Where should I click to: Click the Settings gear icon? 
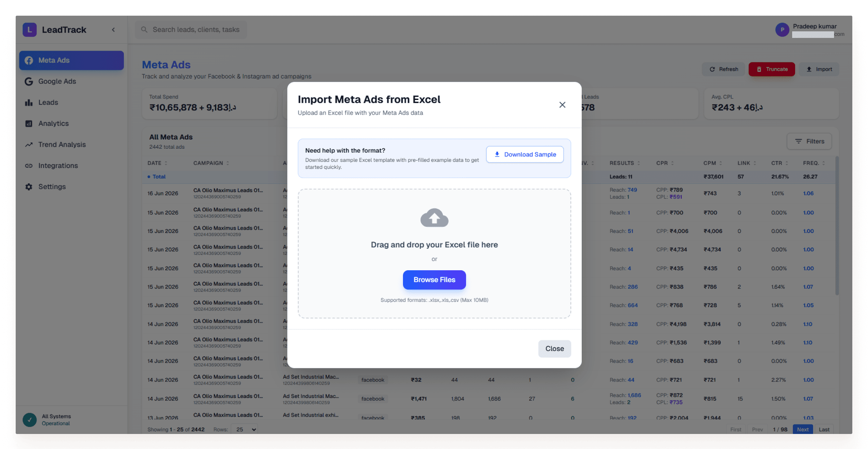[x=29, y=187]
